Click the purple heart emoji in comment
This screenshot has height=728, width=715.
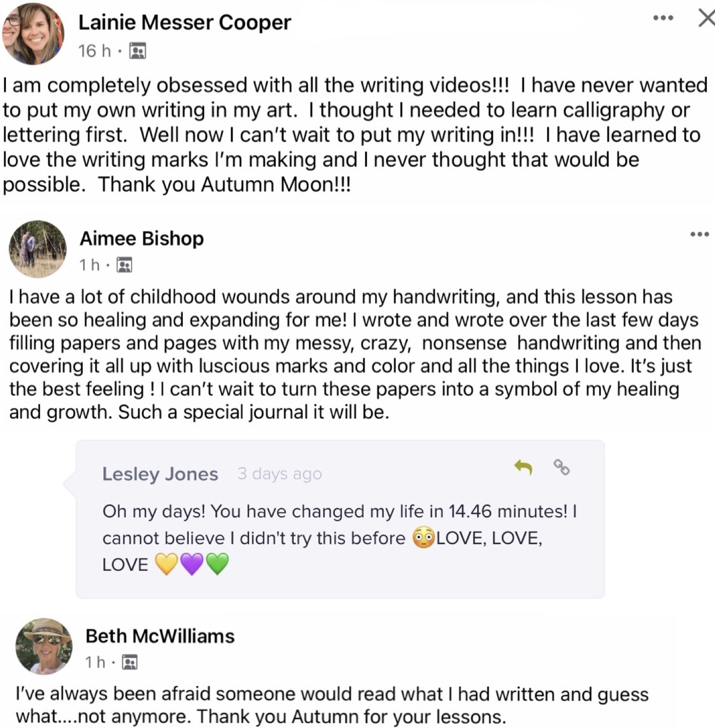click(x=192, y=564)
